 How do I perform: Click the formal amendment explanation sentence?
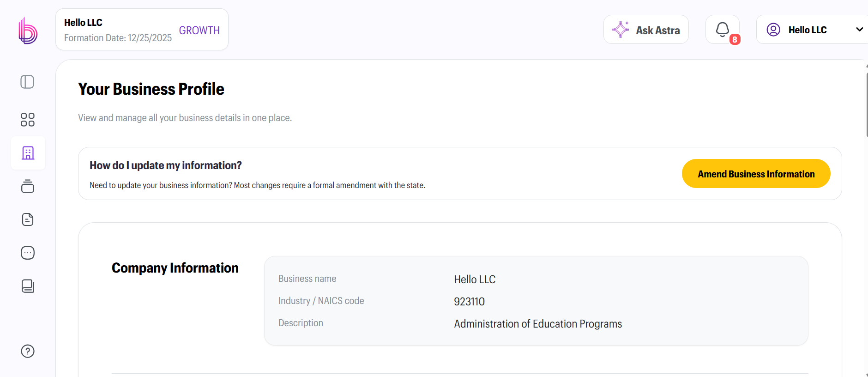coord(257,185)
